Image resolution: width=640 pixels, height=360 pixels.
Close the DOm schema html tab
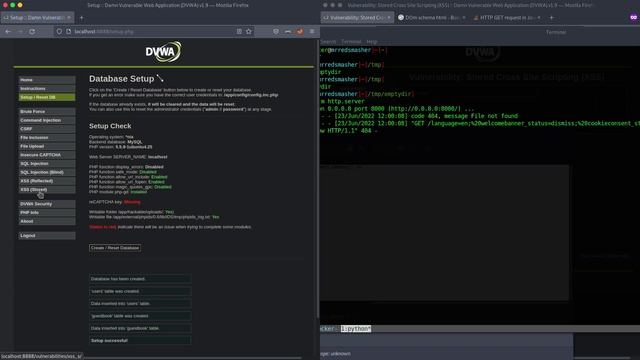pos(464,18)
